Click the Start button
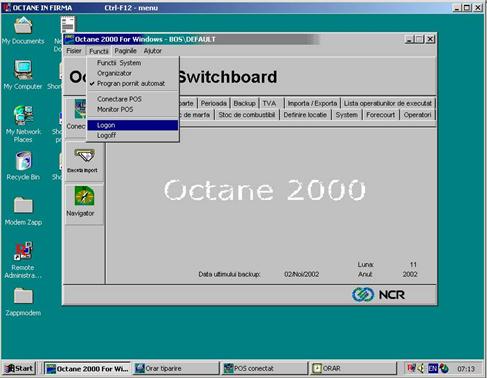487x378 pixels. (19, 368)
